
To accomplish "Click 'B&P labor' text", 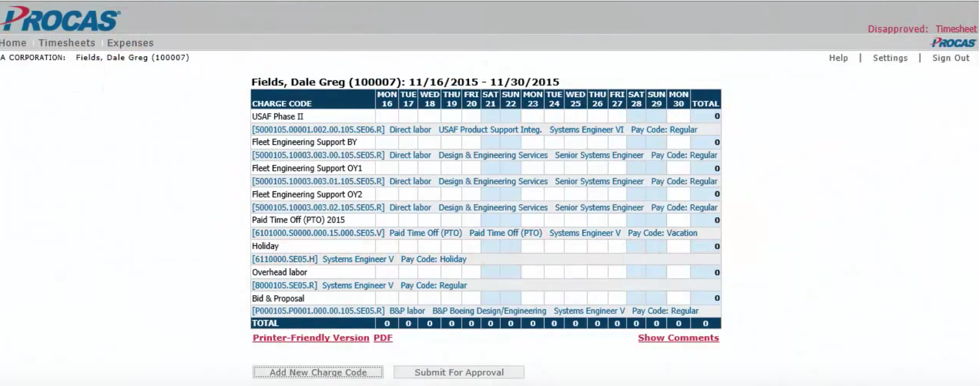I will (x=407, y=311).
